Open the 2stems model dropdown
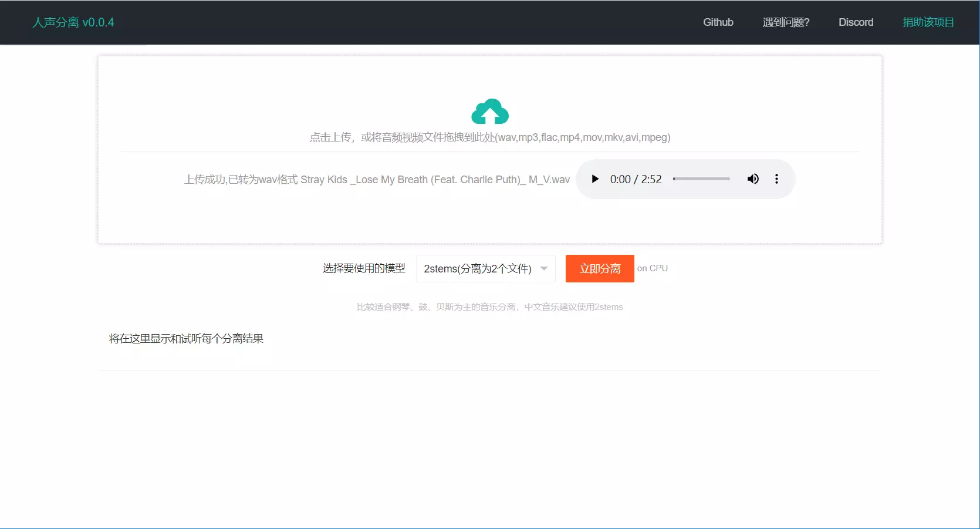 [478, 269]
